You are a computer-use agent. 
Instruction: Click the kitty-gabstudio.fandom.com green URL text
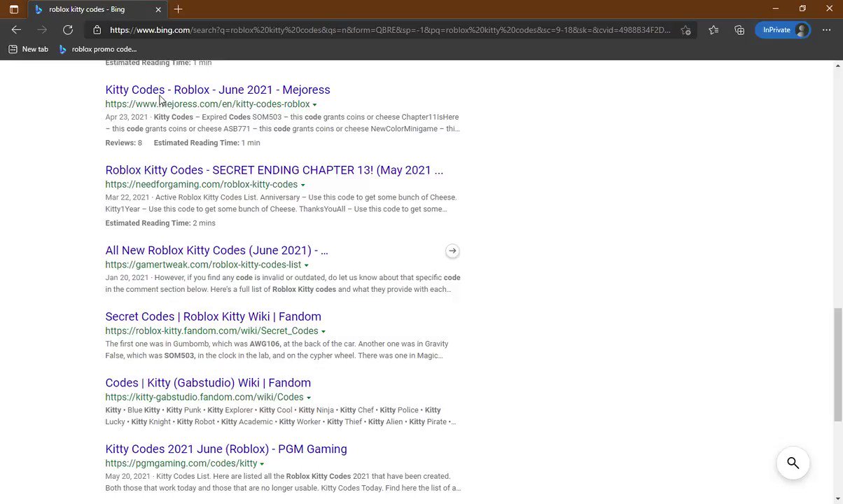click(204, 397)
